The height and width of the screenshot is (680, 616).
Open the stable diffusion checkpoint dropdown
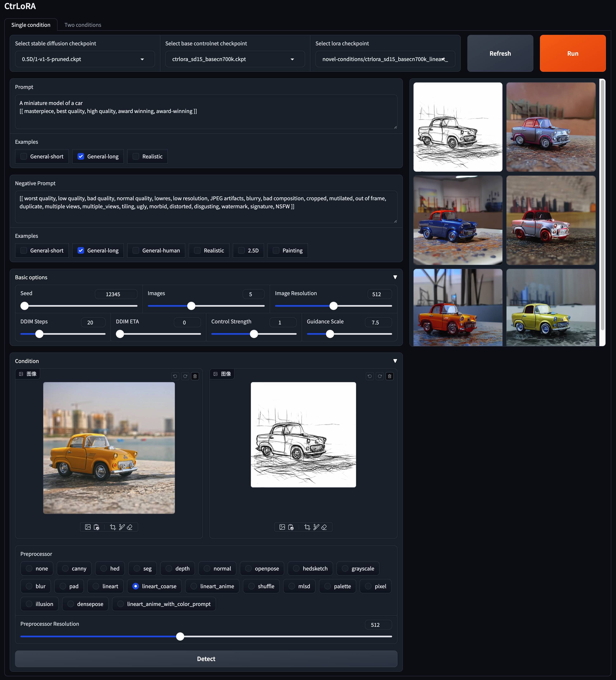click(85, 59)
